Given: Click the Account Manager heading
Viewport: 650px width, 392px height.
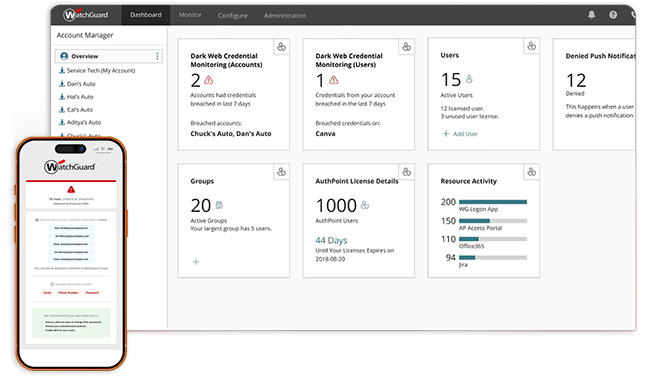Looking at the screenshot, I should [85, 35].
